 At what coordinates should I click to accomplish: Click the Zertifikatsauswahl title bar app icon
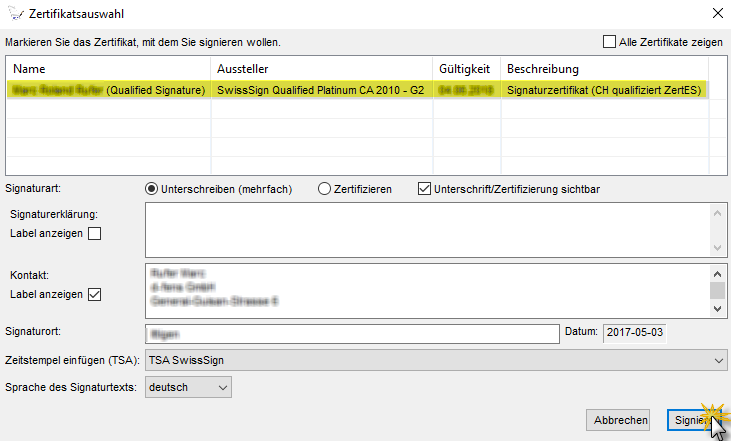(x=14, y=13)
